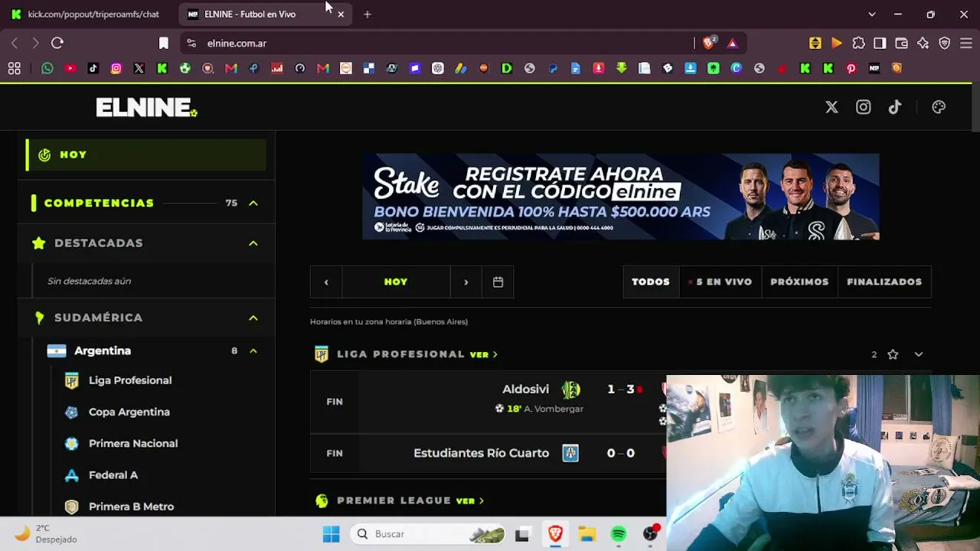This screenshot has width=980, height=551.
Task: Open the Google Docs bookmark
Action: tap(575, 68)
